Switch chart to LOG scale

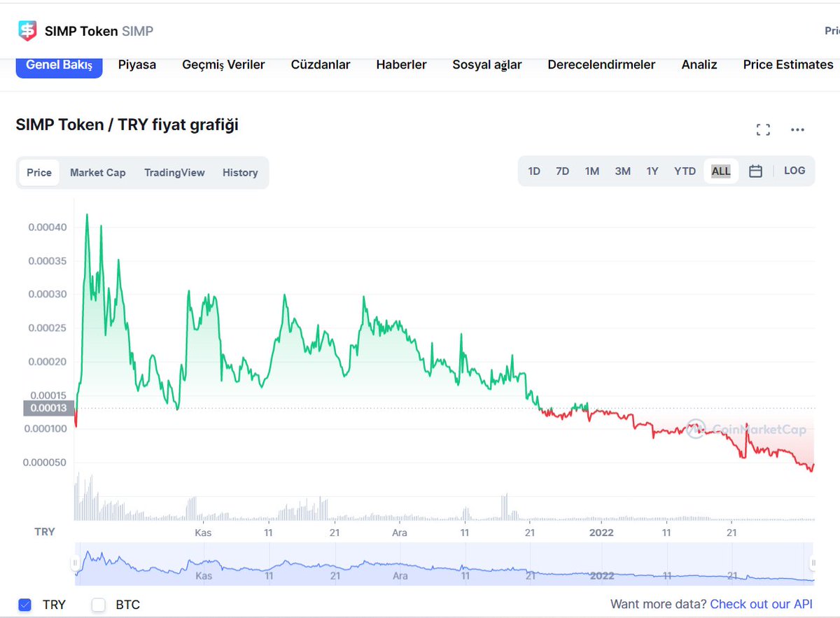tap(794, 171)
